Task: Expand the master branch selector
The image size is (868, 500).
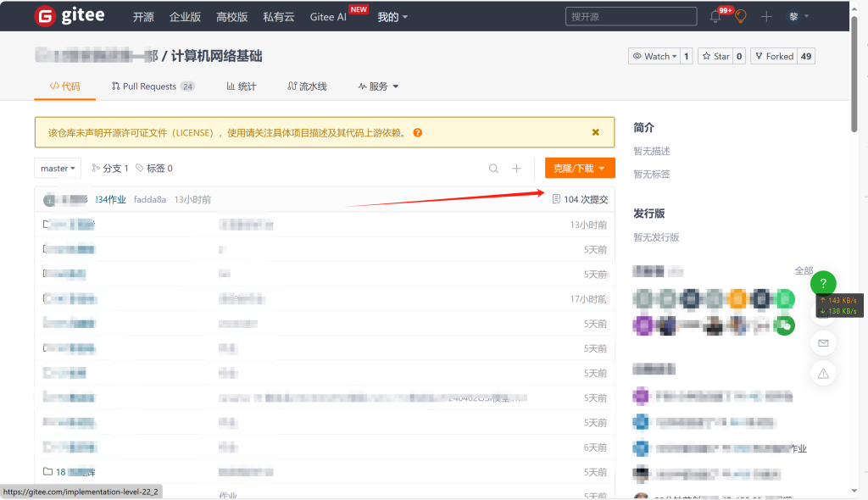Action: 58,169
